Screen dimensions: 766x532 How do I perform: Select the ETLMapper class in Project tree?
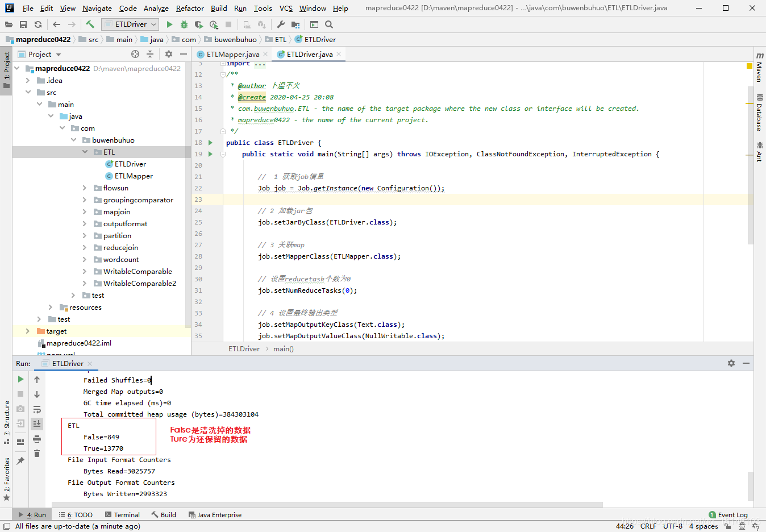[134, 176]
